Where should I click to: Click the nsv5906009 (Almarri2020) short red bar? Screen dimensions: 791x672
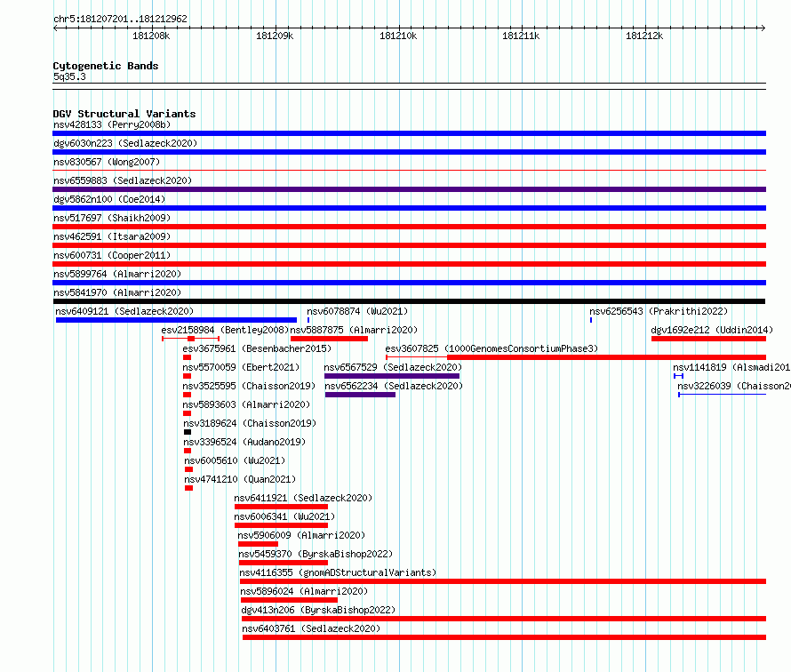[259, 544]
